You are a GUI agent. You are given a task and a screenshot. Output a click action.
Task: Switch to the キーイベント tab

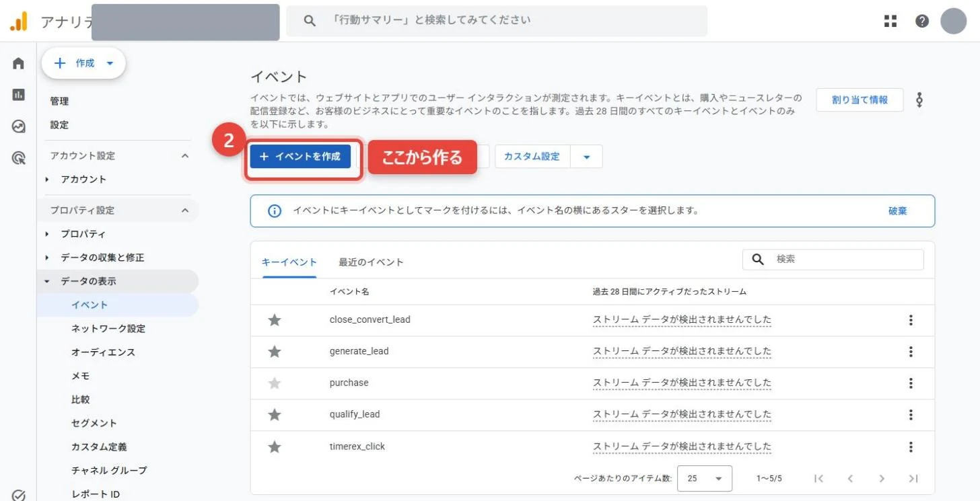(x=289, y=262)
